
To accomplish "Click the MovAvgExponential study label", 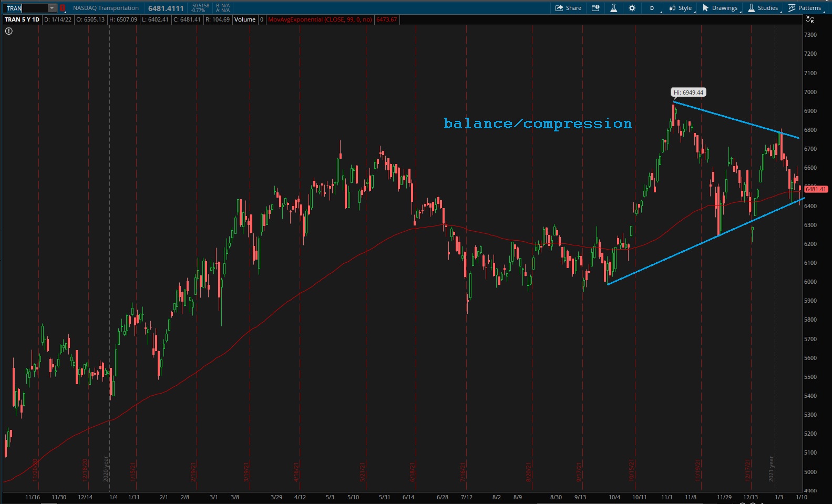I will pos(320,19).
